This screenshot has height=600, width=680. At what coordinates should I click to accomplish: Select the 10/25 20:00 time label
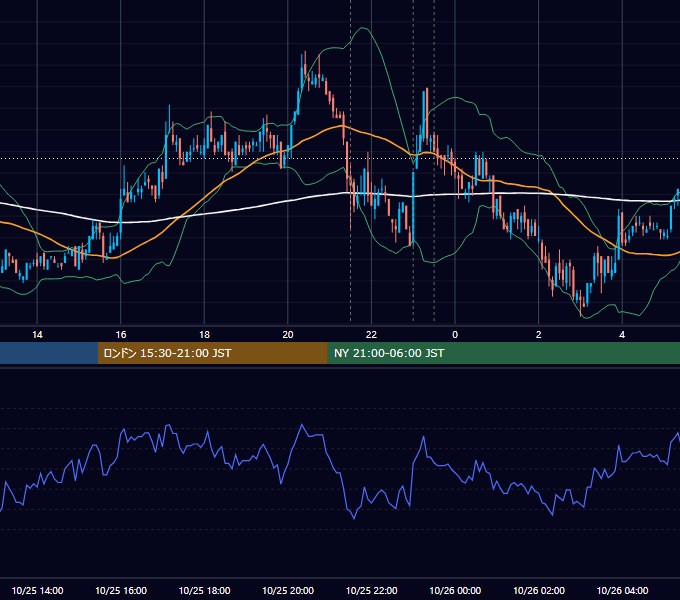coord(288,590)
